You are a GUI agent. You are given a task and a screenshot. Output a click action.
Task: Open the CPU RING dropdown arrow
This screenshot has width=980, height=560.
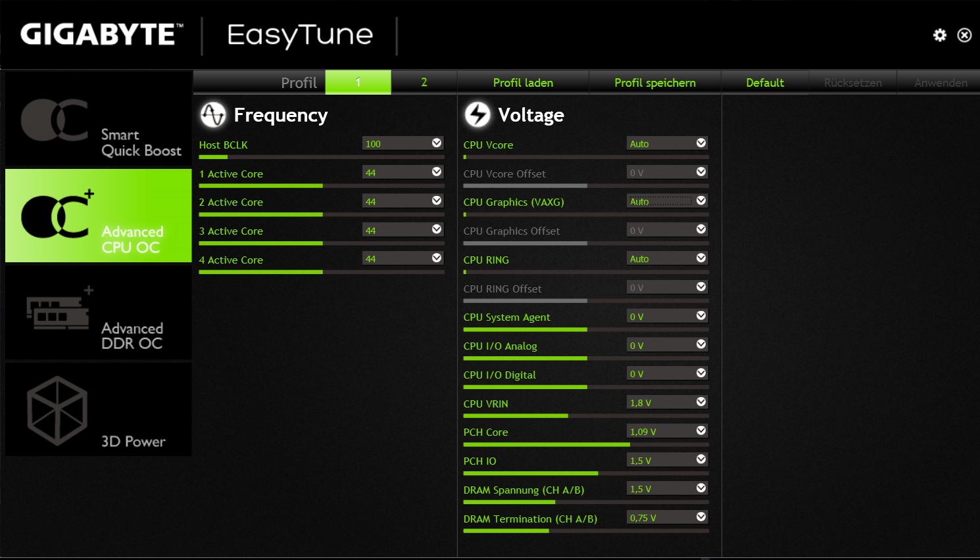click(x=701, y=258)
